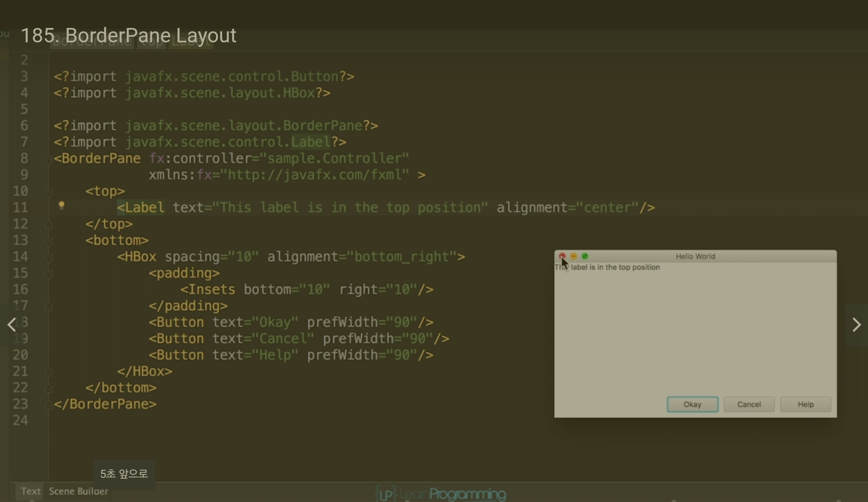Go to the previous lecture with left arrow
Screen dimensions: 868x502
[12, 325]
